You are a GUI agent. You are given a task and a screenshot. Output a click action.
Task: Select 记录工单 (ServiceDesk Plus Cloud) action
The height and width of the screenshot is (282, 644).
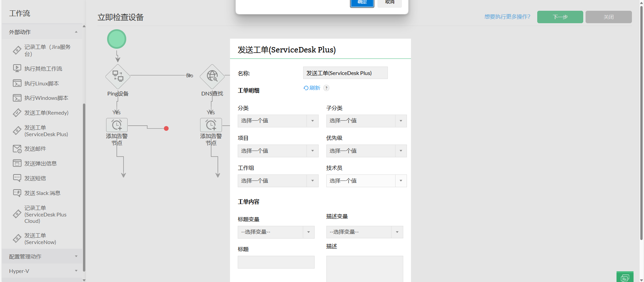tap(45, 214)
